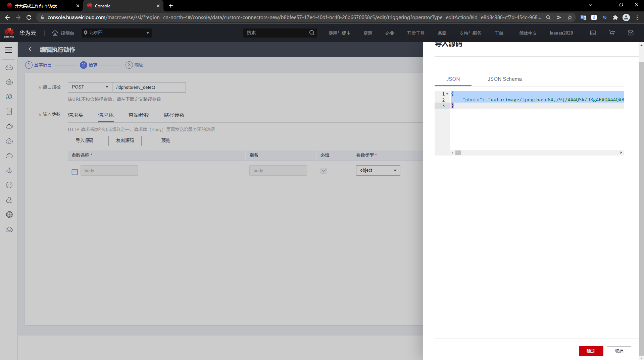This screenshot has height=360, width=644.
Task: Switch to the JSON tab
Action: pyautogui.click(x=453, y=79)
